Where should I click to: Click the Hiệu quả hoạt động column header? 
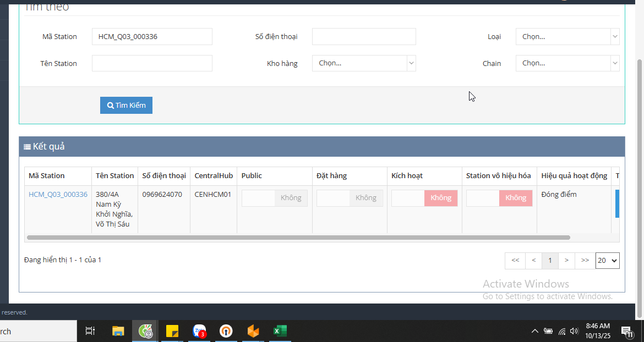click(x=574, y=175)
